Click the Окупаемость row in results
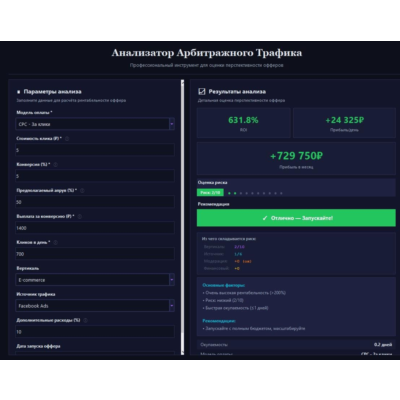 [x=296, y=345]
